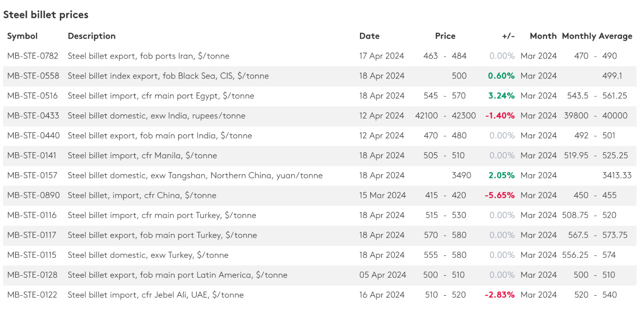Select Tangshan Northern China billet description
This screenshot has width=644, height=311.
(x=195, y=175)
